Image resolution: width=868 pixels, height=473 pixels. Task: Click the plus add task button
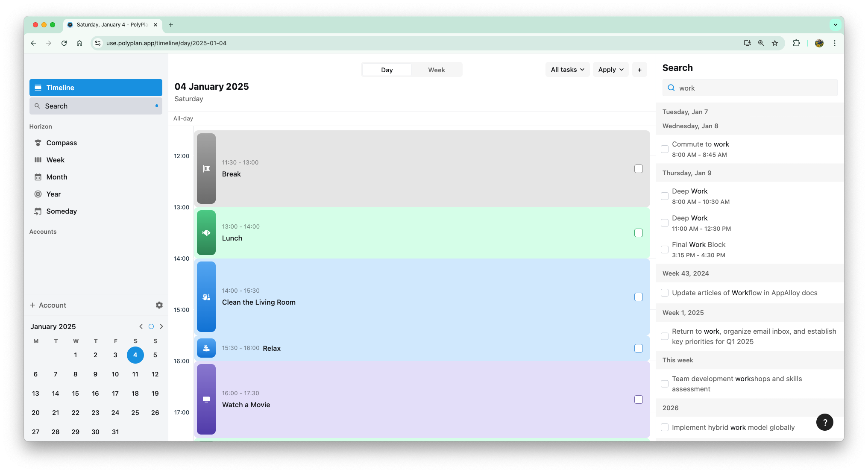tap(639, 70)
